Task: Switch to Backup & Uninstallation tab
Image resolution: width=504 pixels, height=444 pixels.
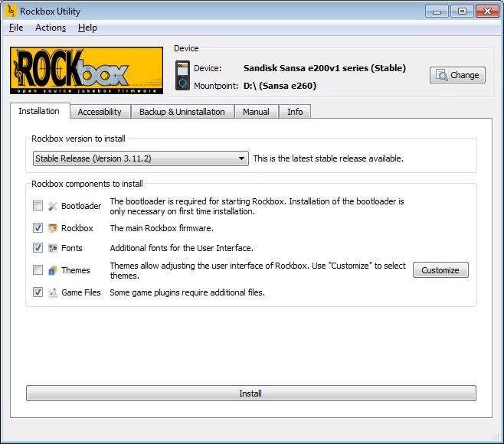Action: [182, 112]
